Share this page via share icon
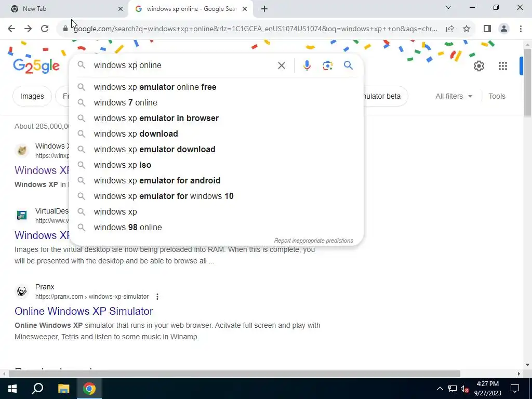The width and height of the screenshot is (532, 399). click(x=450, y=29)
